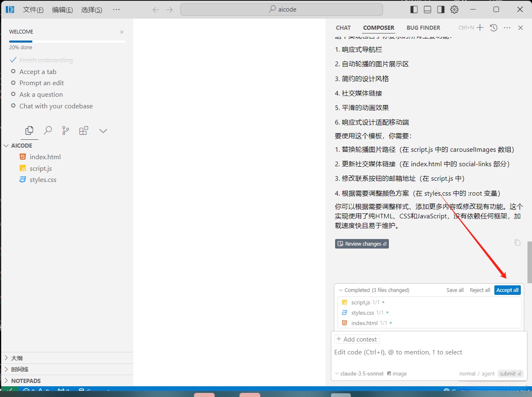Viewport: 532px width, 397px height.
Task: Click the Reject all button
Action: coord(480,290)
